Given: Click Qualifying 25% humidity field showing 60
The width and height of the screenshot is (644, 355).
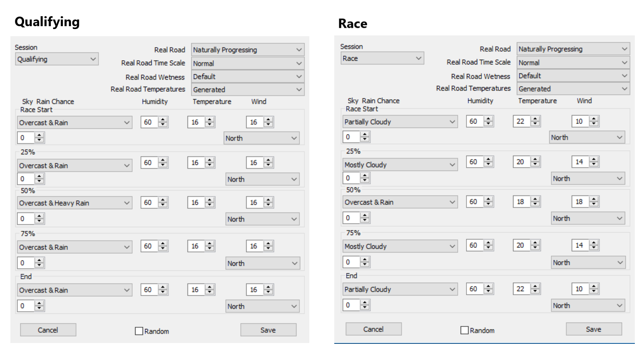Looking at the screenshot, I should (x=150, y=162).
